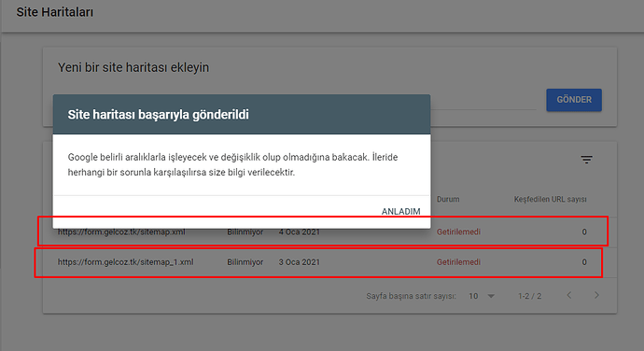Select the rows per page value 10
The height and width of the screenshot is (351, 644).
[x=473, y=296]
